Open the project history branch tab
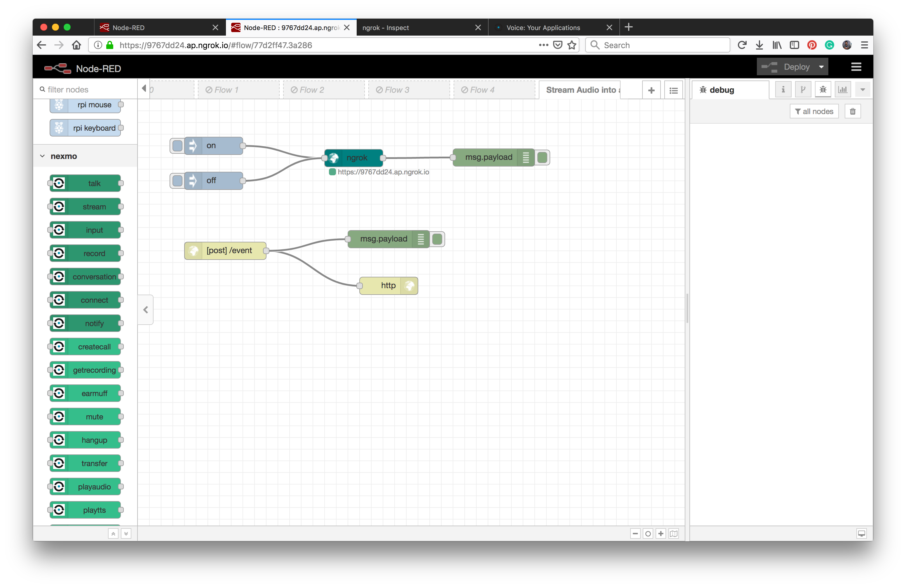The width and height of the screenshot is (906, 588). [803, 90]
